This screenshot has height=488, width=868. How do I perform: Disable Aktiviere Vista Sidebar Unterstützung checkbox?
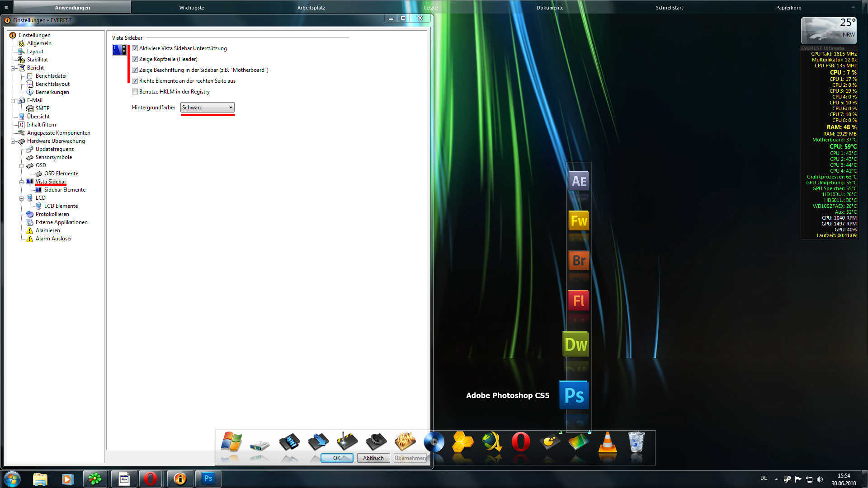(135, 48)
